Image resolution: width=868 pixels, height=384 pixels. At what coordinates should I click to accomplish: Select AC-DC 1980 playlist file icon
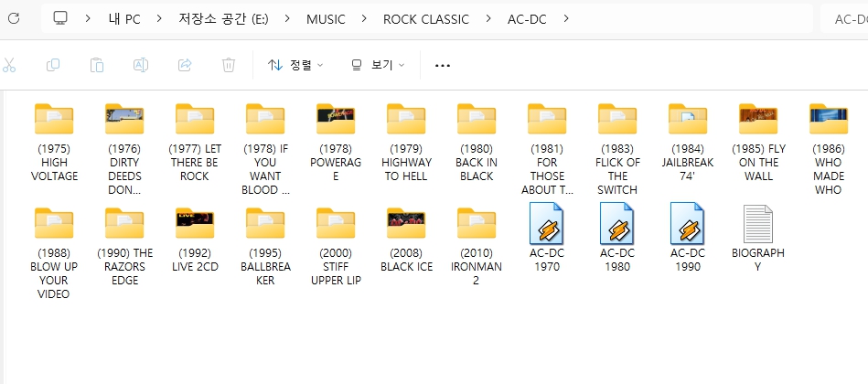point(616,223)
